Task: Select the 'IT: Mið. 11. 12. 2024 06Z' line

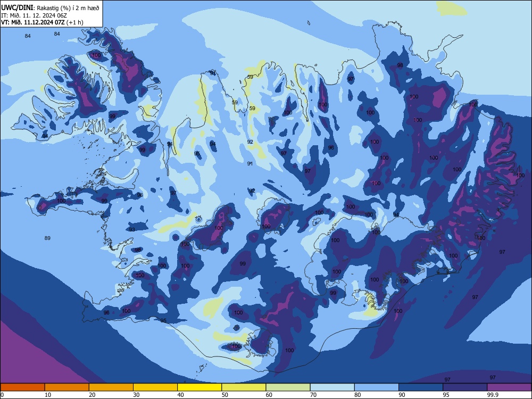Action: click(x=34, y=15)
